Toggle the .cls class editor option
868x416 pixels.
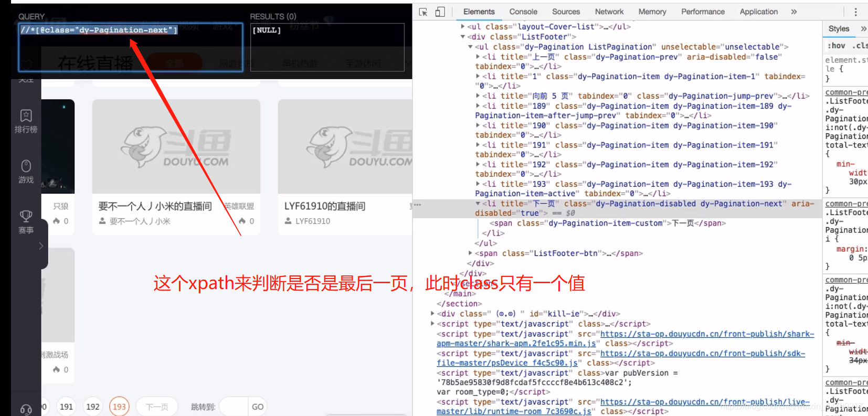pyautogui.click(x=860, y=46)
